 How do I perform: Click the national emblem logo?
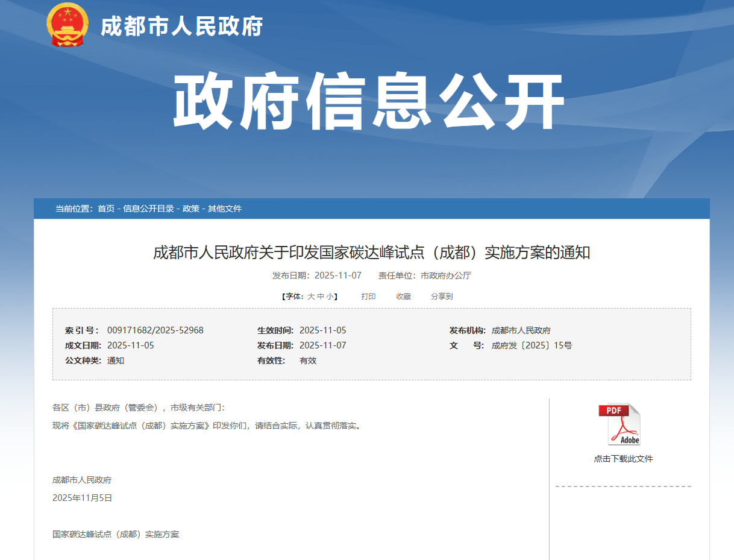tap(67, 25)
